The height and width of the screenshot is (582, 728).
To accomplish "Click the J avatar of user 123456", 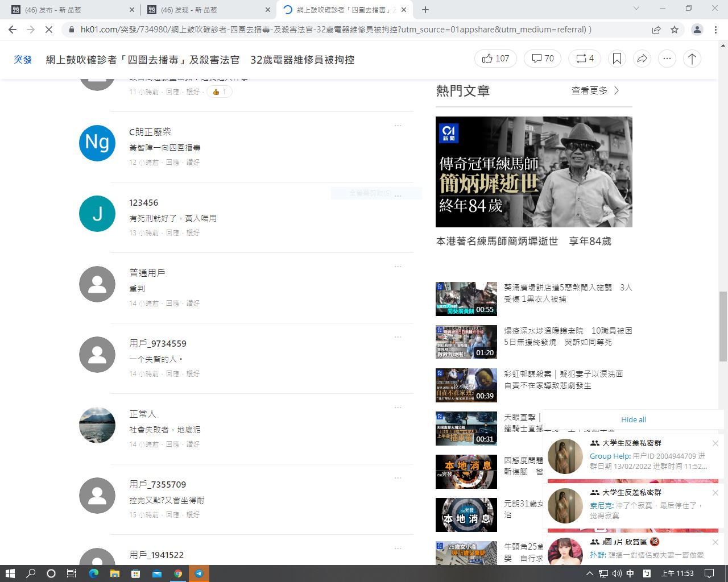I will (x=97, y=214).
